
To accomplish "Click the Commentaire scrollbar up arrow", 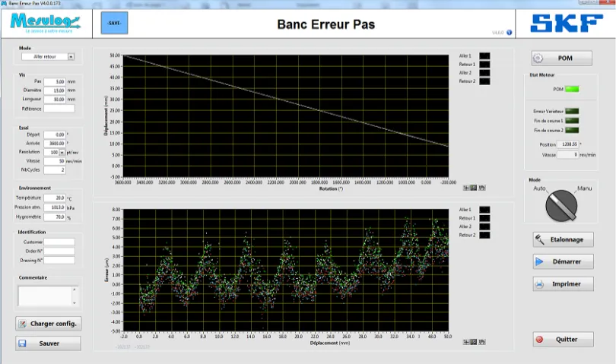I will point(75,290).
